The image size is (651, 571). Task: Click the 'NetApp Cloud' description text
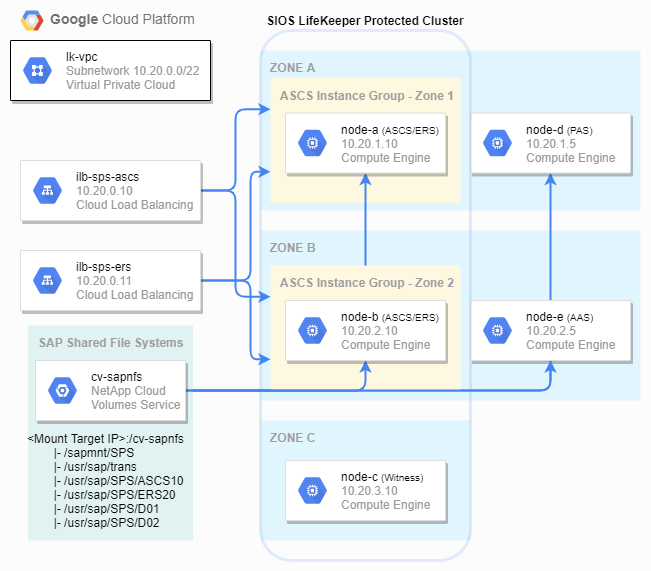pyautogui.click(x=128, y=391)
